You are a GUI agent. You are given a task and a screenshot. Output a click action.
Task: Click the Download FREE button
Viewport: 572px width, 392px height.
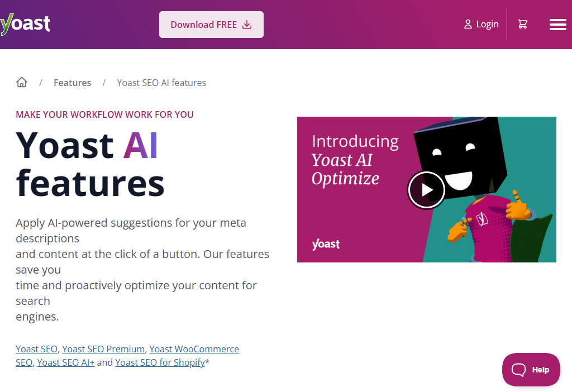pyautogui.click(x=211, y=25)
